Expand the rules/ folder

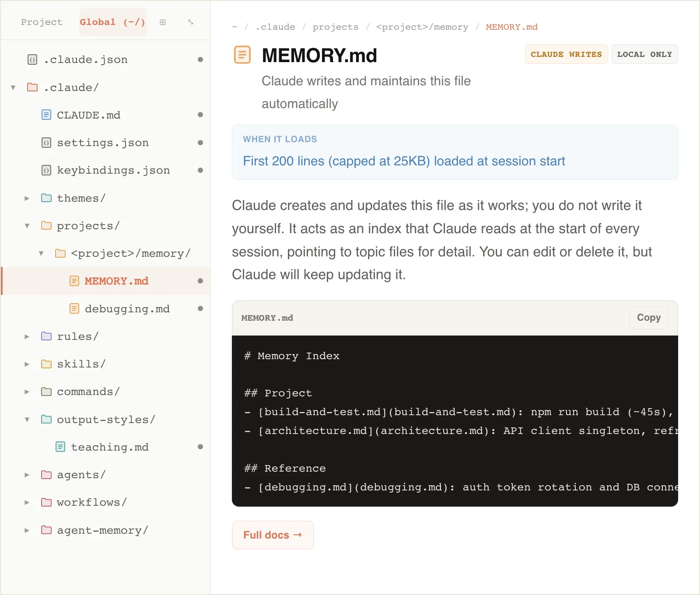tap(27, 336)
